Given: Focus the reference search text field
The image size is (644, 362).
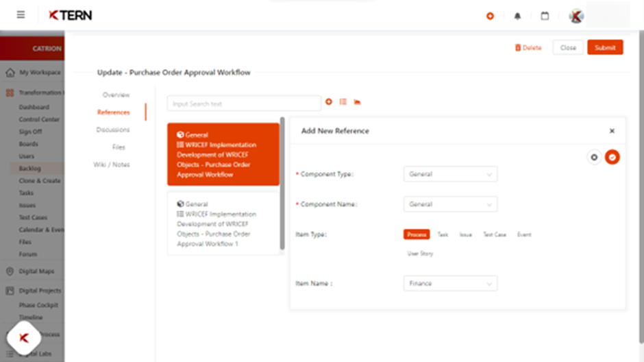Looking at the screenshot, I should point(244,104).
